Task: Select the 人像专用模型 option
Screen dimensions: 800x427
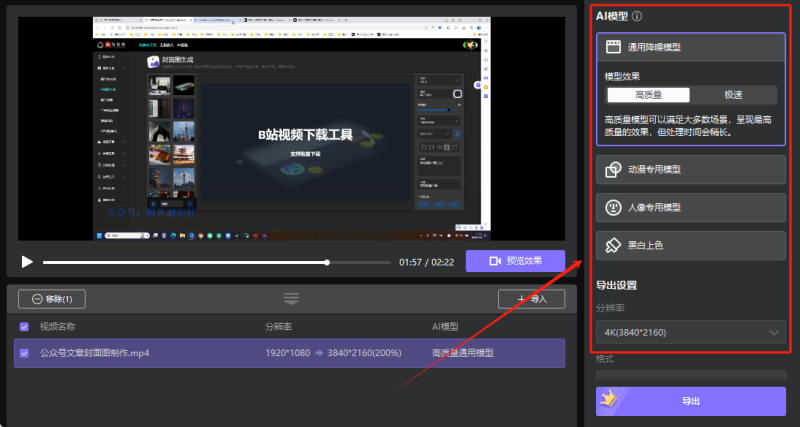Action: pos(691,208)
